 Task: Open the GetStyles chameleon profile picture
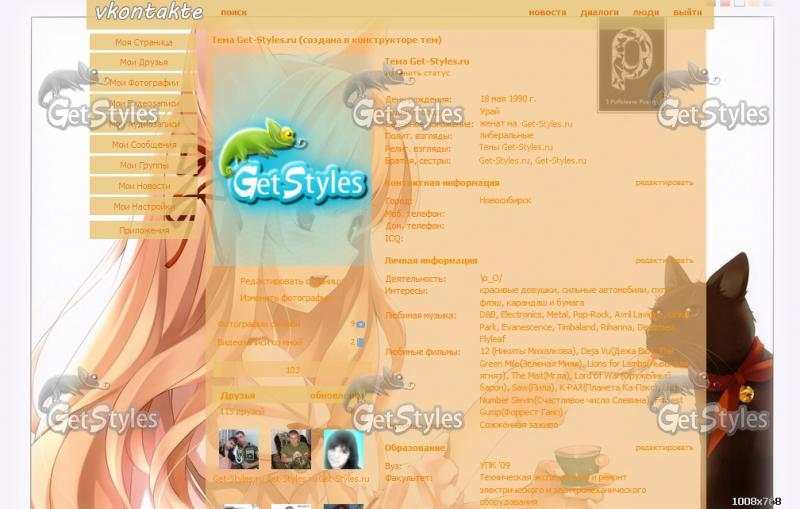293,161
